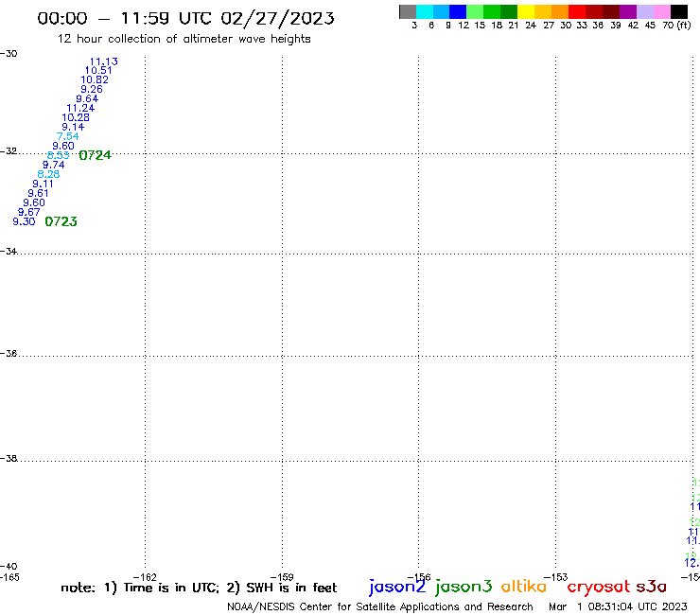The image size is (700, 615).
Task: Select the reading 9.64 on the track
Action: [87, 98]
